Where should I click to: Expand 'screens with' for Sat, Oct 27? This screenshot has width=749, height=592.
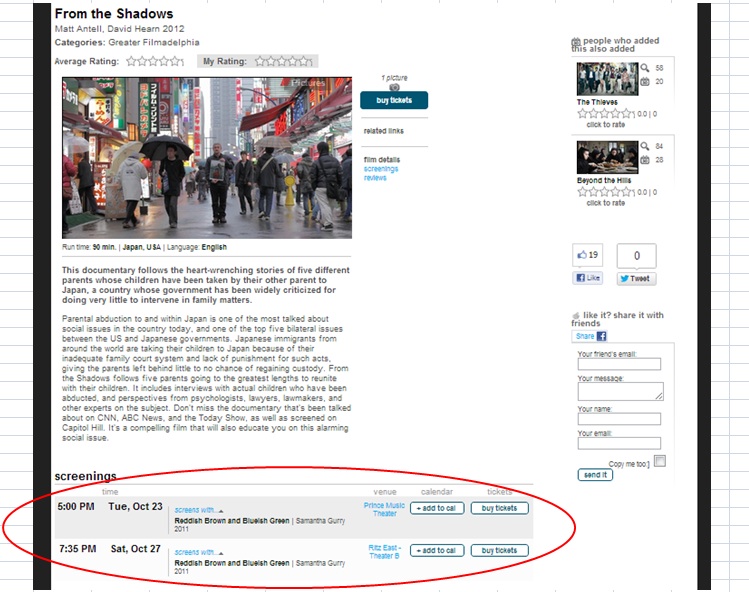pyautogui.click(x=199, y=552)
